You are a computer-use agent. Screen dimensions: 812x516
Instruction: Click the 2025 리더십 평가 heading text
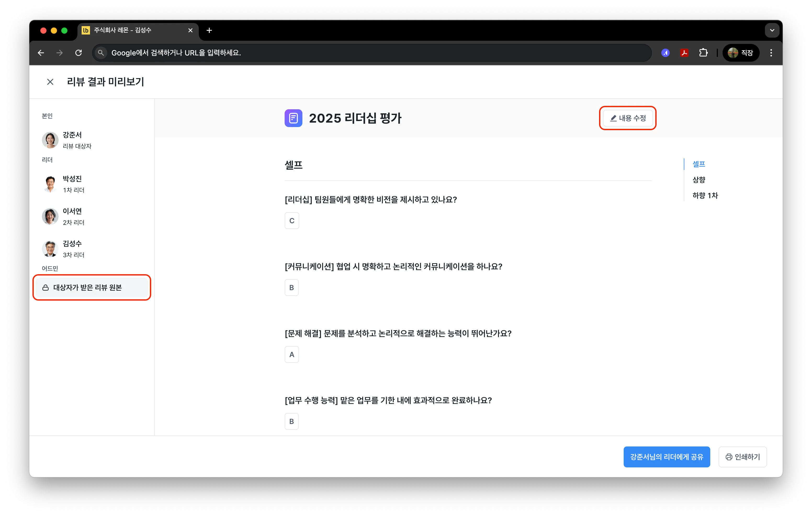(355, 118)
